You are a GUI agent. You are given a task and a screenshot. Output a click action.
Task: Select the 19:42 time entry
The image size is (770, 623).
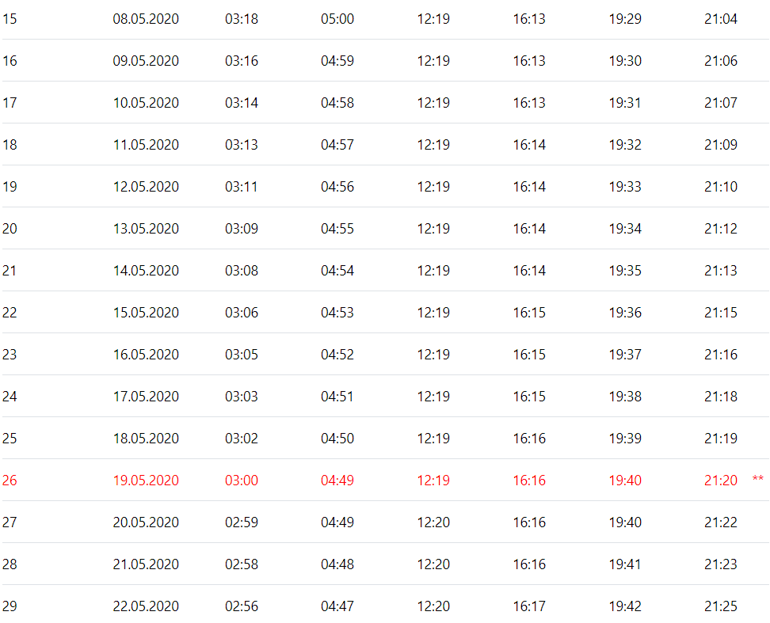click(625, 607)
